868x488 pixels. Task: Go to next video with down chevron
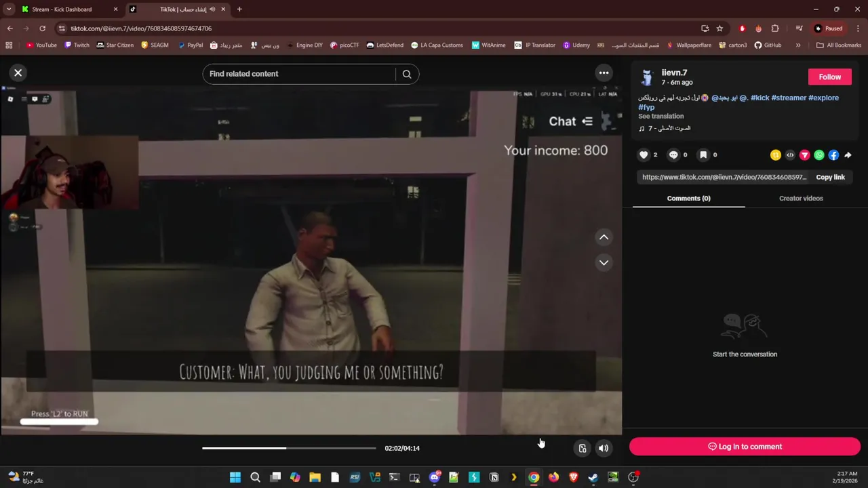click(x=604, y=262)
